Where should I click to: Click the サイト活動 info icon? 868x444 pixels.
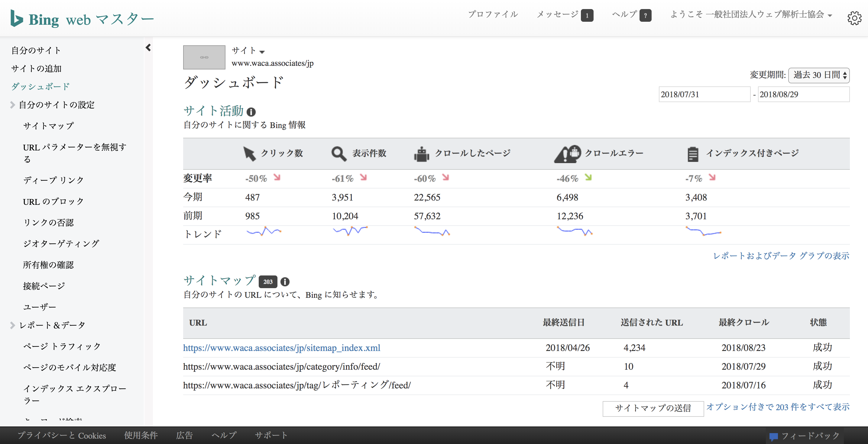click(251, 112)
